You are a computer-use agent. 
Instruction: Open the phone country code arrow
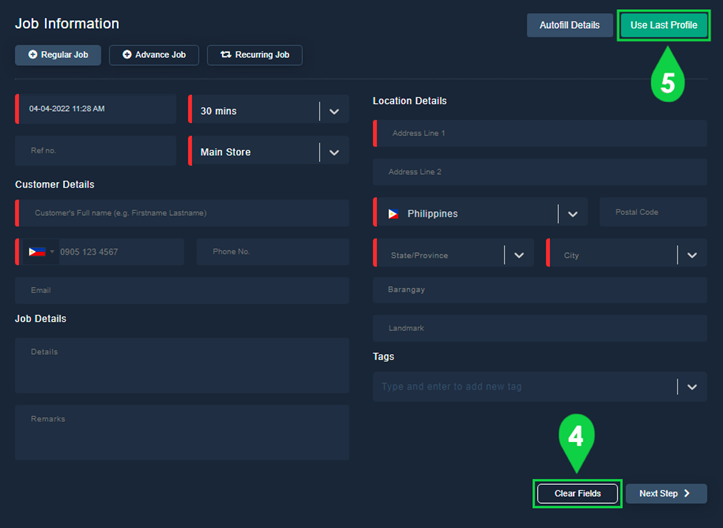[52, 251]
